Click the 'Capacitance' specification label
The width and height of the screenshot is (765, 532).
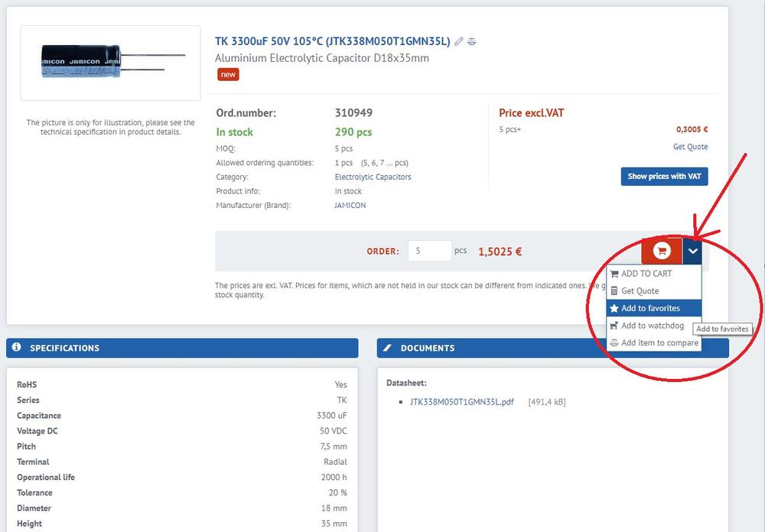click(39, 416)
